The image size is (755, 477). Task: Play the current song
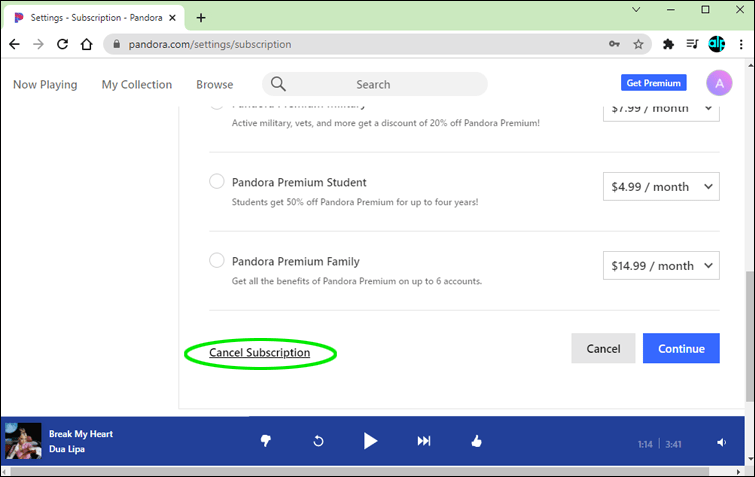point(370,441)
